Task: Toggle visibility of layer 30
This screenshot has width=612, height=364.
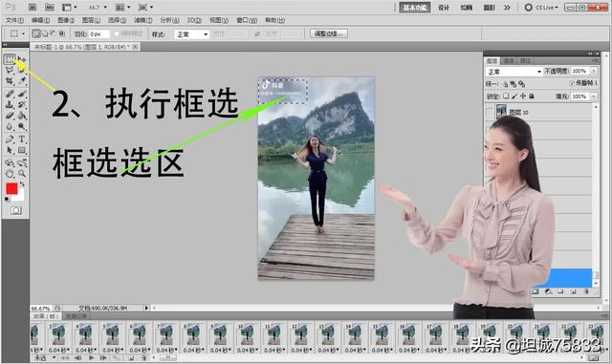Action: pyautogui.click(x=490, y=112)
